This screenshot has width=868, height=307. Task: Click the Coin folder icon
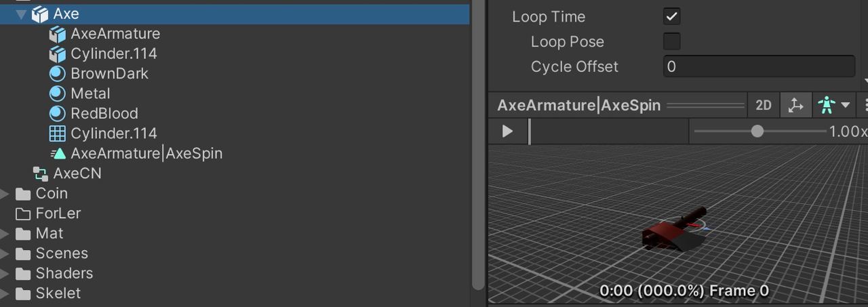[x=23, y=194]
